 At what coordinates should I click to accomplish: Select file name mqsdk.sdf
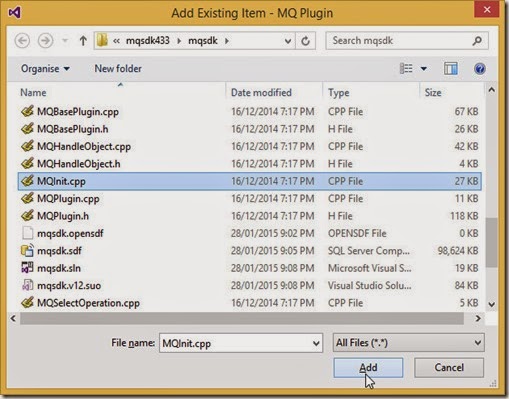[59, 251]
